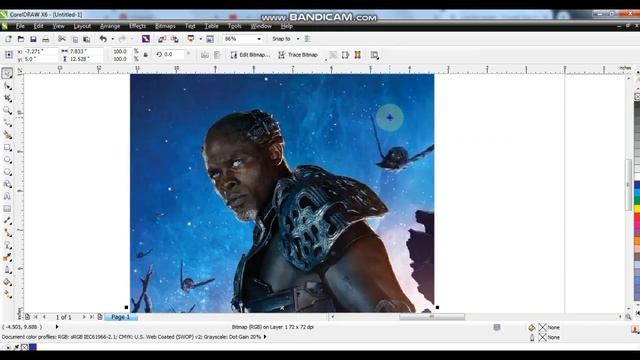Select the Ellipse tool
Image resolution: width=640 pixels, height=360 pixels.
[7, 160]
